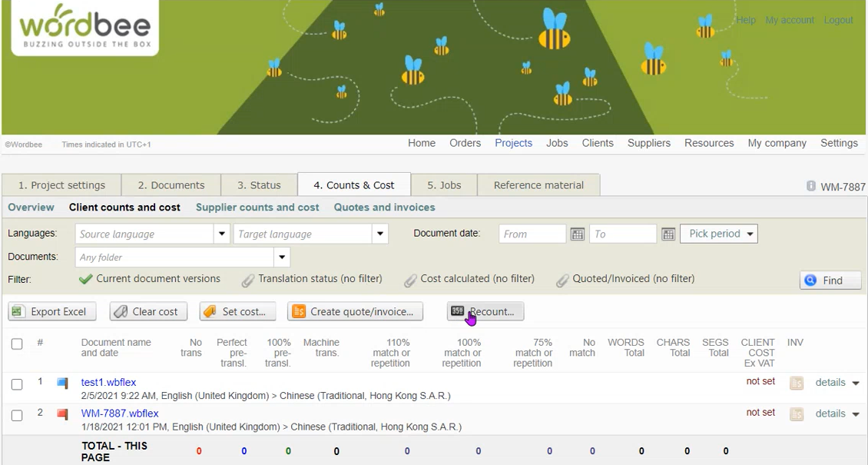Open the Suppliers menu item
868x465 pixels.
click(x=648, y=143)
